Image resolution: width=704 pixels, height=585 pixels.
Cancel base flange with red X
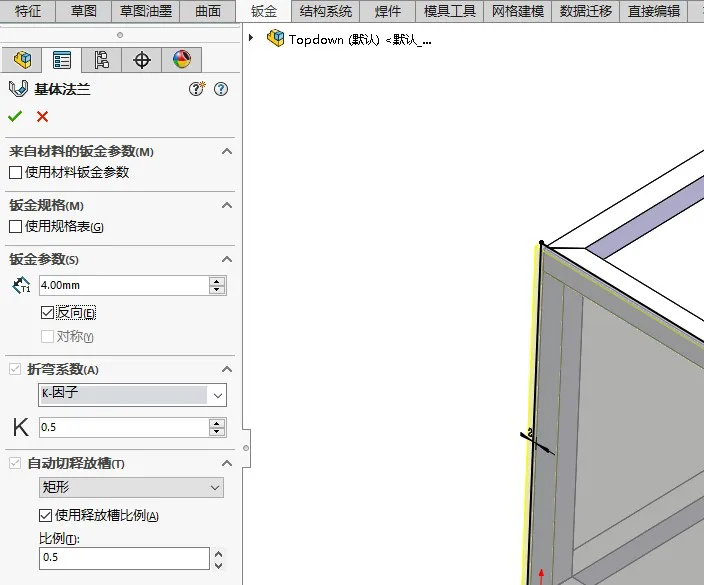42,117
